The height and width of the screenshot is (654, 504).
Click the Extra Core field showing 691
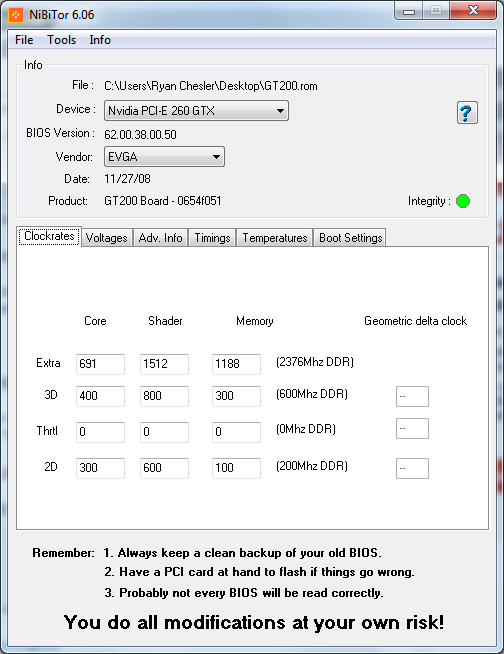(x=100, y=364)
